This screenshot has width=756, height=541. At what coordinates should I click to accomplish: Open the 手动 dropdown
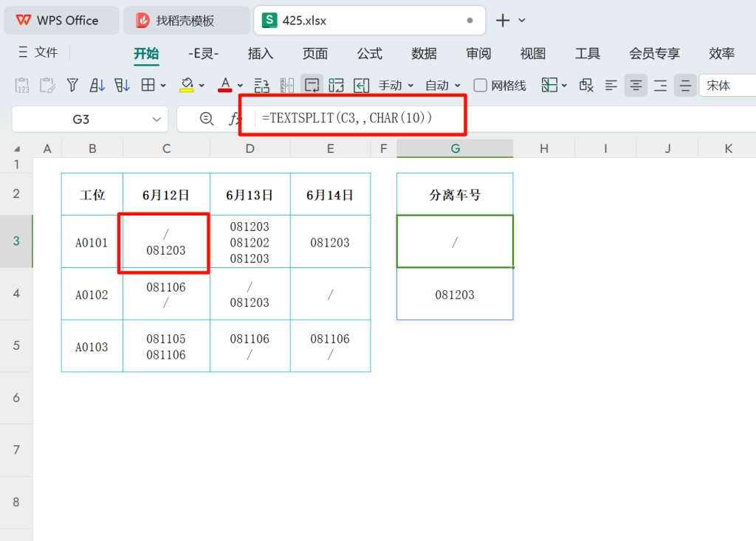[396, 86]
